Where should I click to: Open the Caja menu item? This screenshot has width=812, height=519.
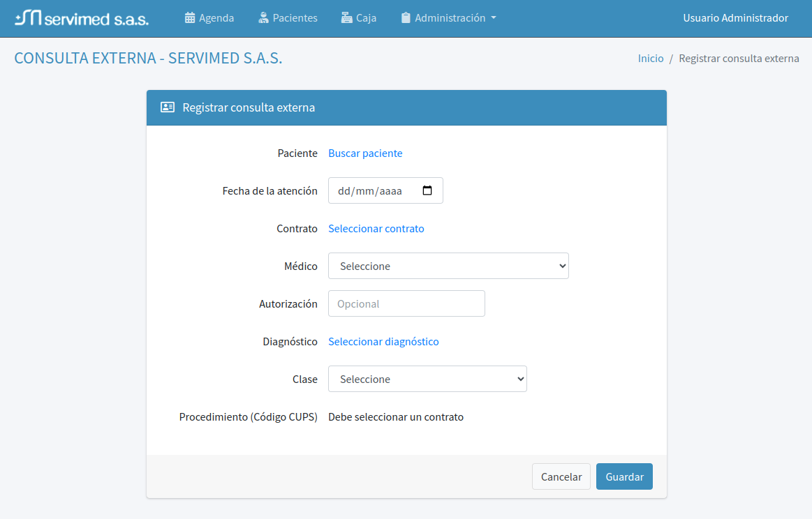click(366, 18)
